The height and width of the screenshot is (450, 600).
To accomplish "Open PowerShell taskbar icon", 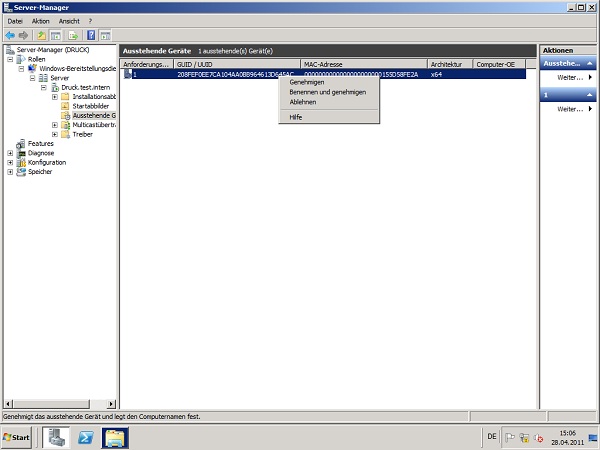I will click(86, 437).
